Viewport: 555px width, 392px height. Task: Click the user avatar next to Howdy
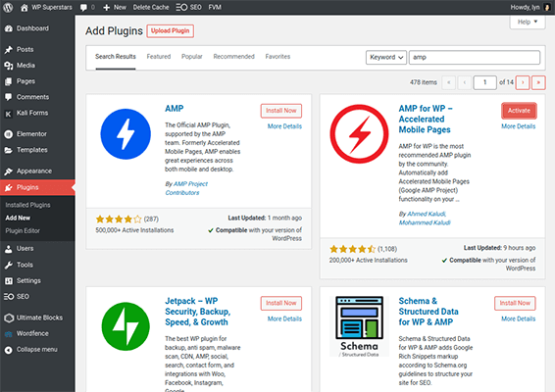[x=547, y=8]
